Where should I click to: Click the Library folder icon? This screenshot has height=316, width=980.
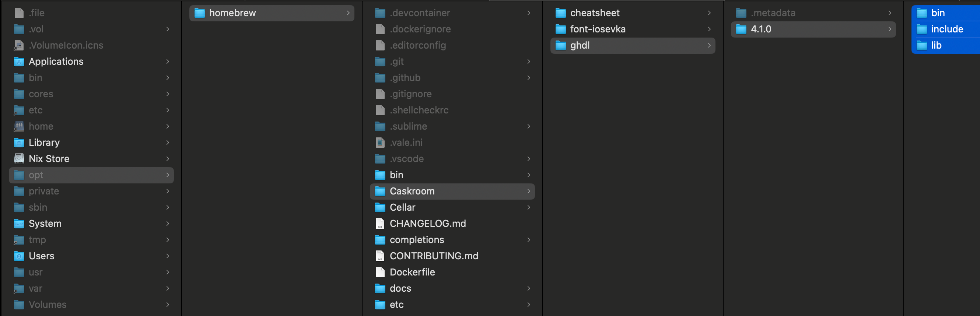click(19, 143)
